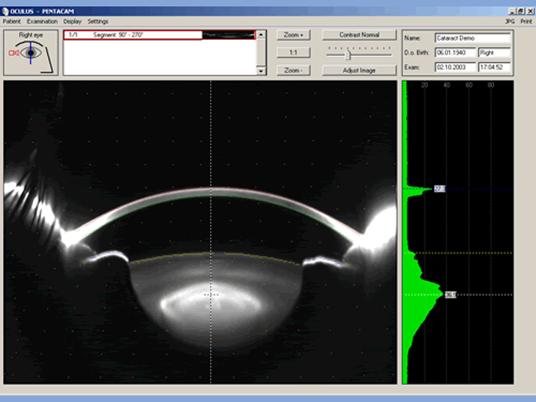Image resolution: width=536 pixels, height=402 pixels.
Task: Click the Right eye diagram icon
Action: (31, 53)
